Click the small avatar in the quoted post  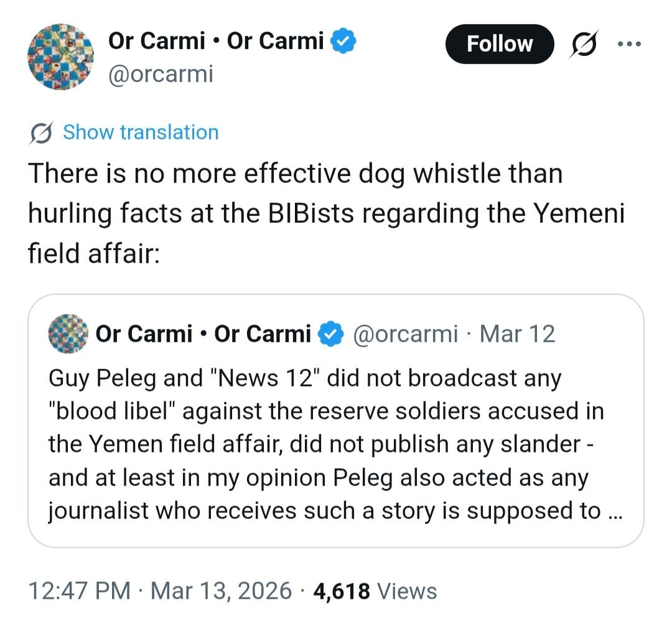tap(68, 334)
